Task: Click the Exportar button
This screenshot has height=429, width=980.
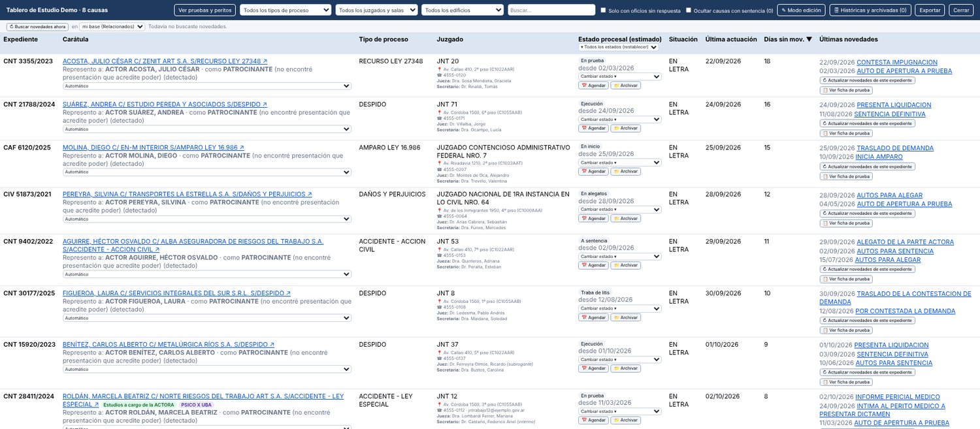Action: pyautogui.click(x=930, y=10)
